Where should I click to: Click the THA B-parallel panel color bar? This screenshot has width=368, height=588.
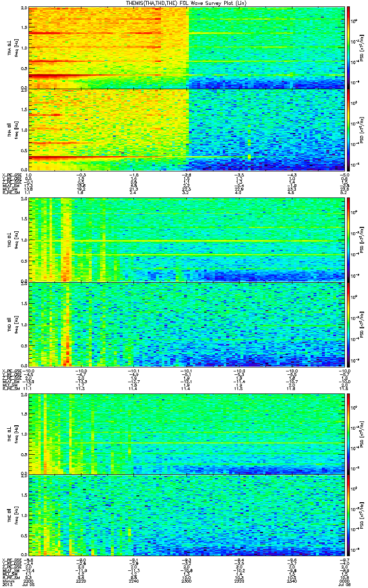tap(348, 129)
